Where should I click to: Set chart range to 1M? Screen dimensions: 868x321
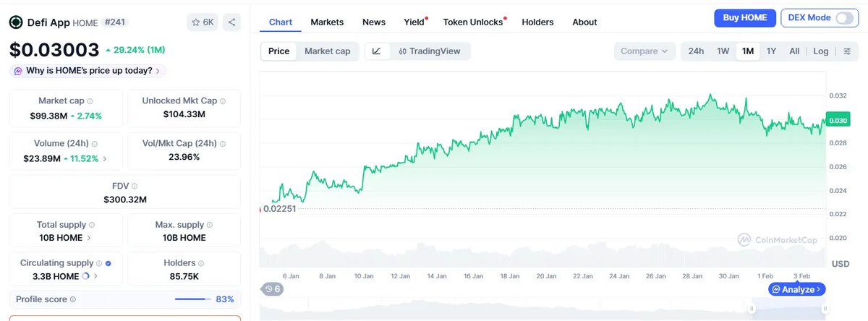pyautogui.click(x=748, y=51)
